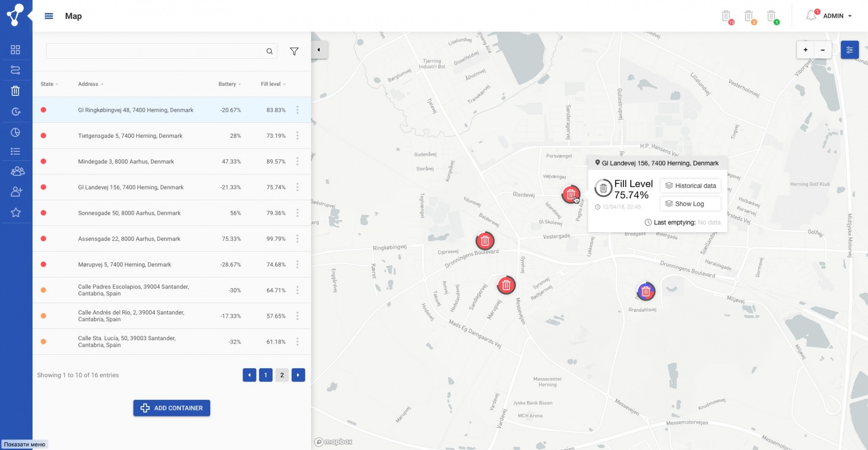The width and height of the screenshot is (868, 450).
Task: Go to page 2 of entries
Action: pyautogui.click(x=282, y=375)
